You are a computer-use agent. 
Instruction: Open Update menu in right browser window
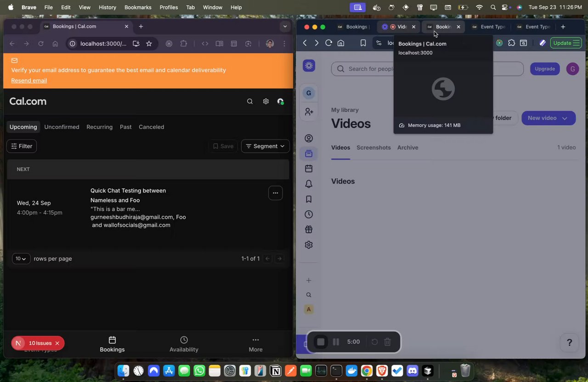point(566,43)
